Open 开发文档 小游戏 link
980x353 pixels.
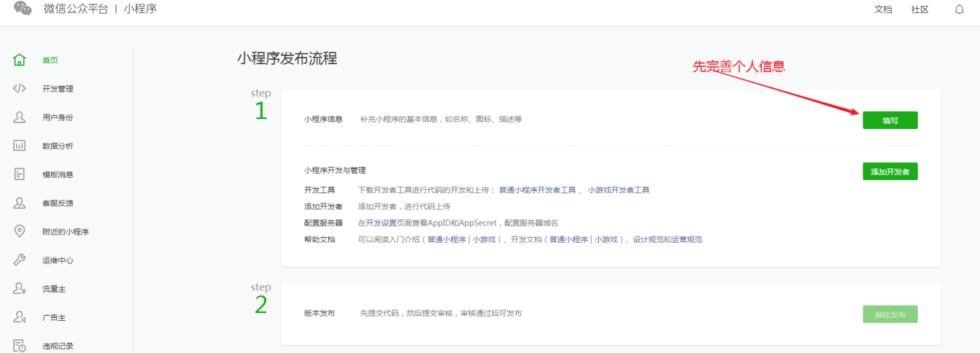coord(606,239)
